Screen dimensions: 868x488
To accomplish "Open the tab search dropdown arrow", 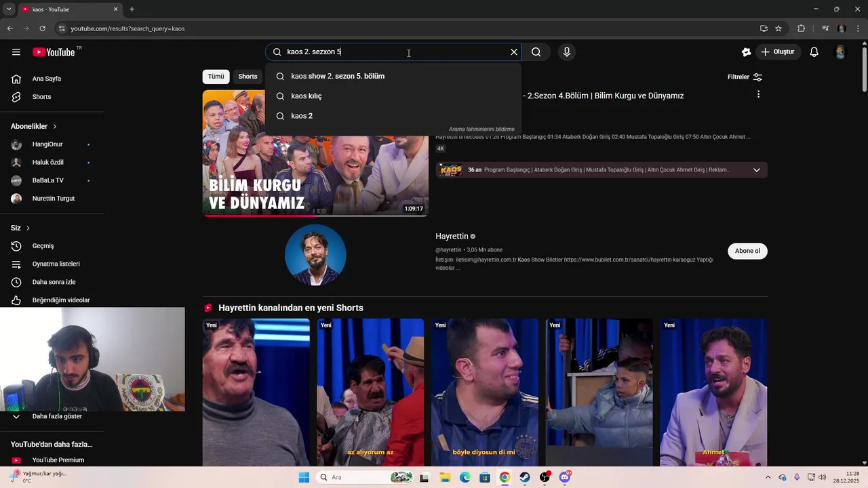I will (x=9, y=9).
